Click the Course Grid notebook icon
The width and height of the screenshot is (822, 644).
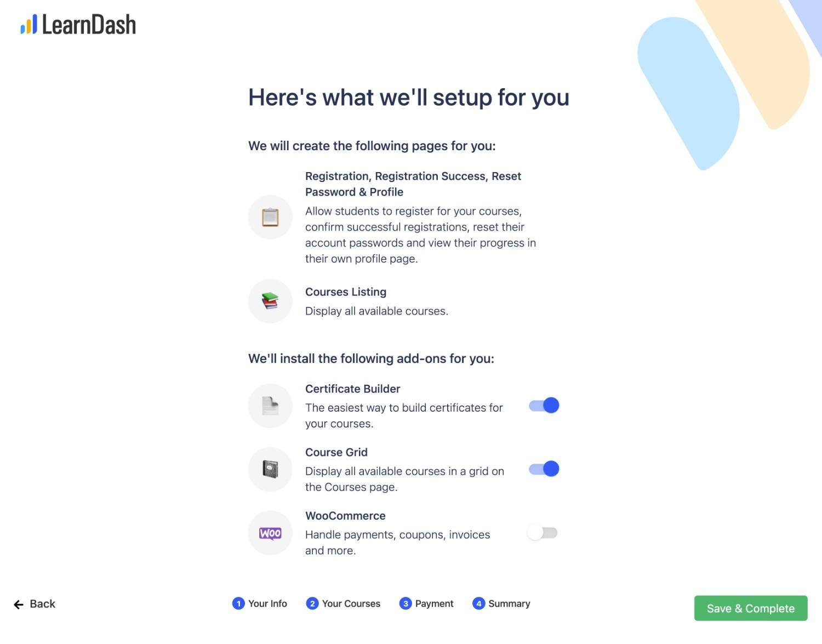[270, 469]
